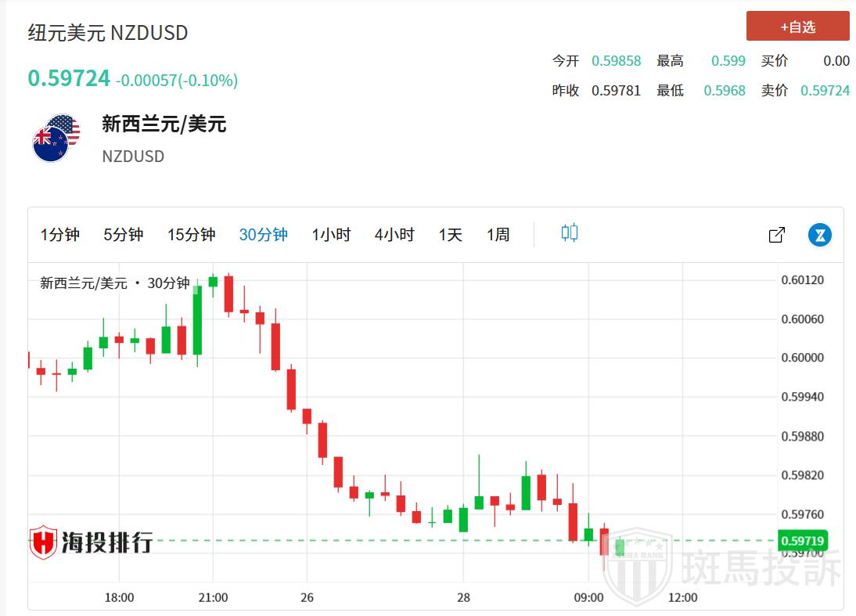Open chart in popout window icon
This screenshot has width=856, height=616.
pyautogui.click(x=777, y=235)
